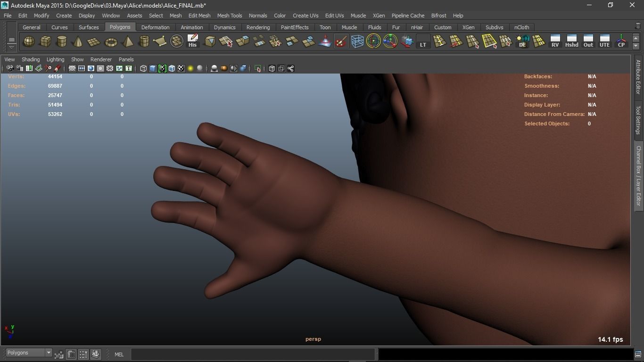Switch to the nCloth shelf tab
The height and width of the screenshot is (362, 644).
(x=521, y=27)
